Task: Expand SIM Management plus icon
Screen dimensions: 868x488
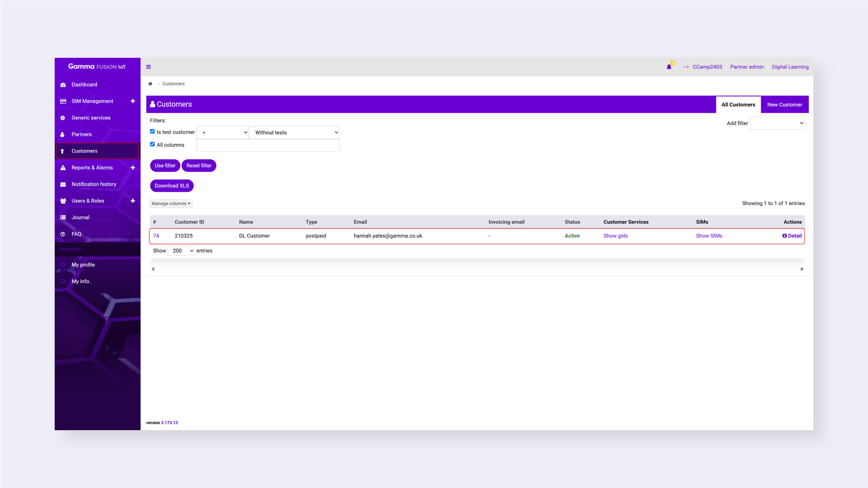Action: click(x=133, y=101)
